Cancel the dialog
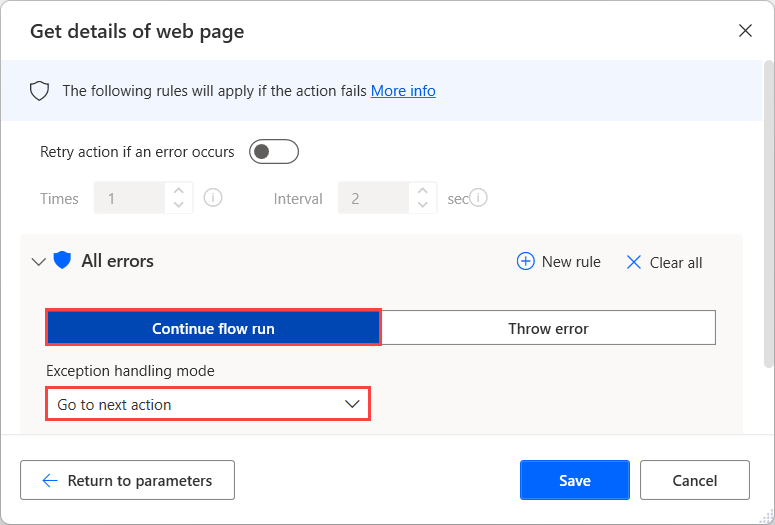775x525 pixels. click(694, 480)
